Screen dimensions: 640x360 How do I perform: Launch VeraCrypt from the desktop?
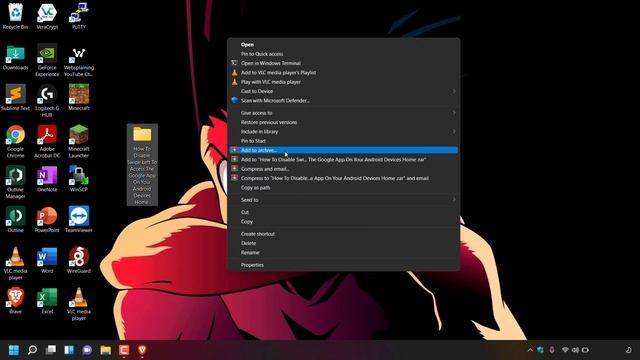[x=47, y=16]
